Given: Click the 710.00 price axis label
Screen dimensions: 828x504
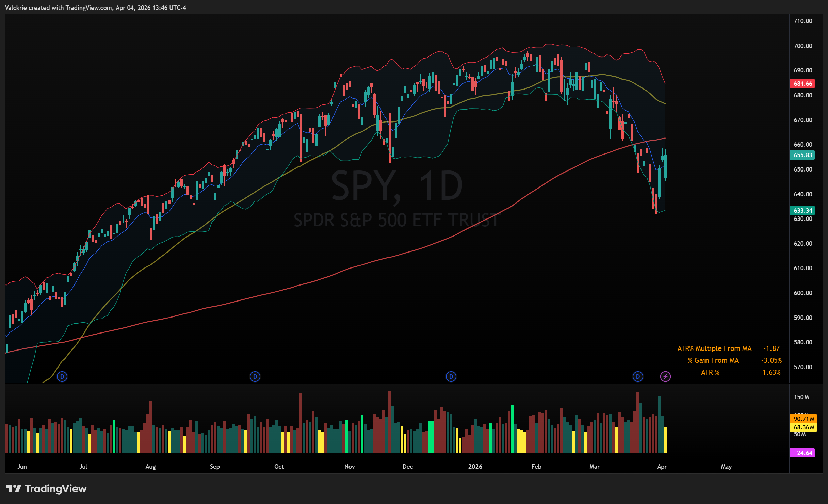Looking at the screenshot, I should (x=803, y=21).
